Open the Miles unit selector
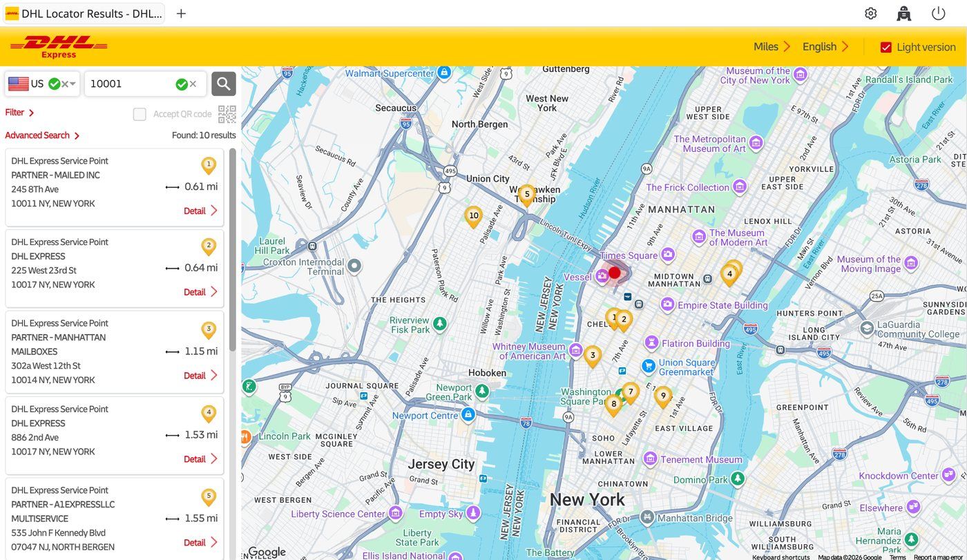Image resolution: width=967 pixels, height=560 pixels. coord(772,47)
